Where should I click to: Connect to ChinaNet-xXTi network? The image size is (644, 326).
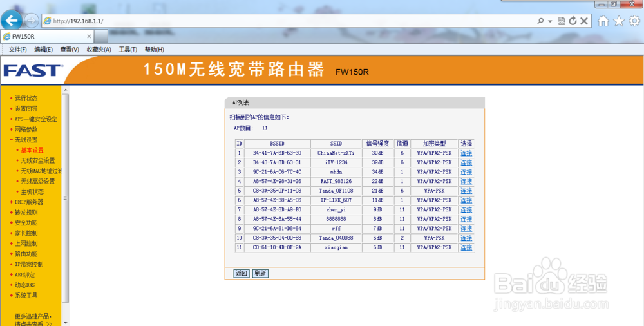point(466,153)
